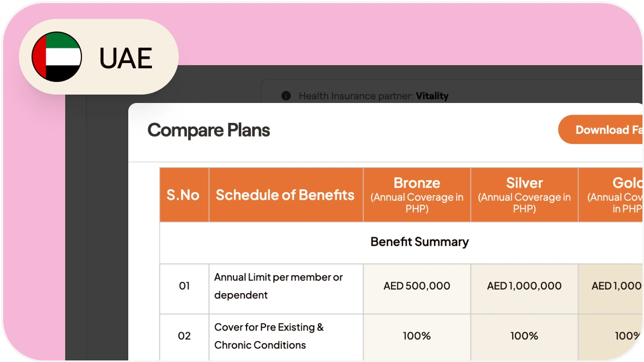The image size is (644, 362).
Task: Select the AED 500,000 Bronze limit cell
Action: (x=416, y=286)
